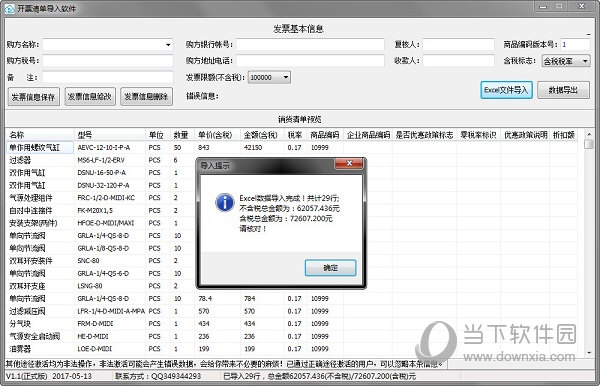Click the 优惠政策说明 column header
600x386 pixels.
525,135
